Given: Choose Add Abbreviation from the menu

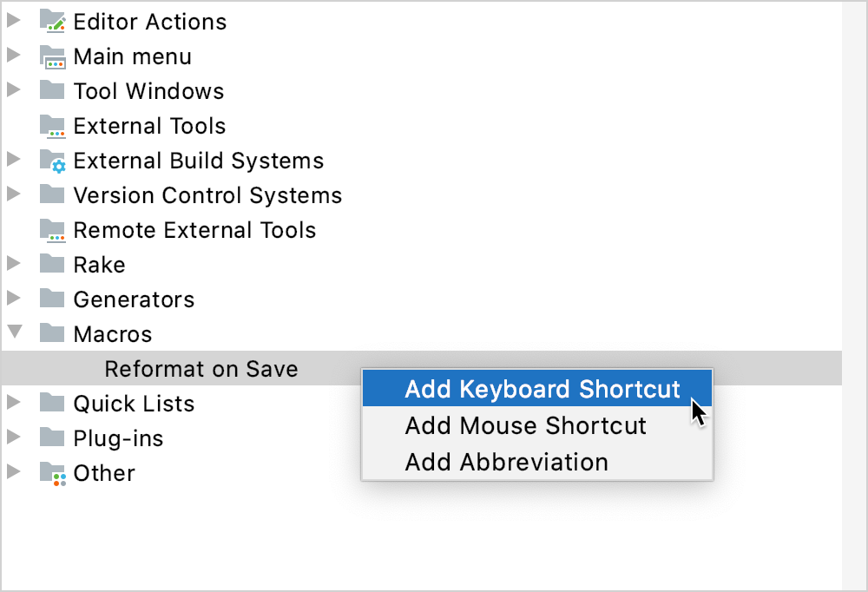Looking at the screenshot, I should click(506, 462).
